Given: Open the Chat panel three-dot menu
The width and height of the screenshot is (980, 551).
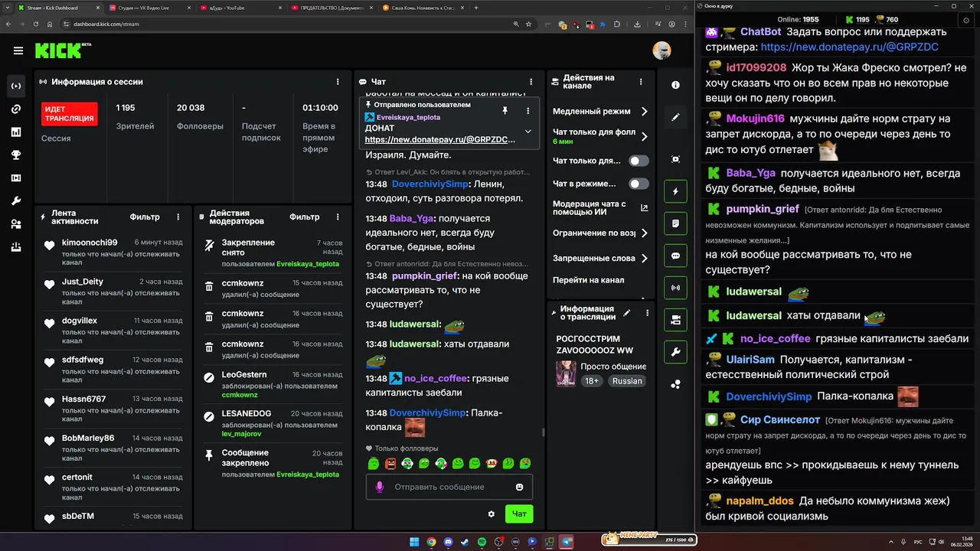Looking at the screenshot, I should 531,82.
